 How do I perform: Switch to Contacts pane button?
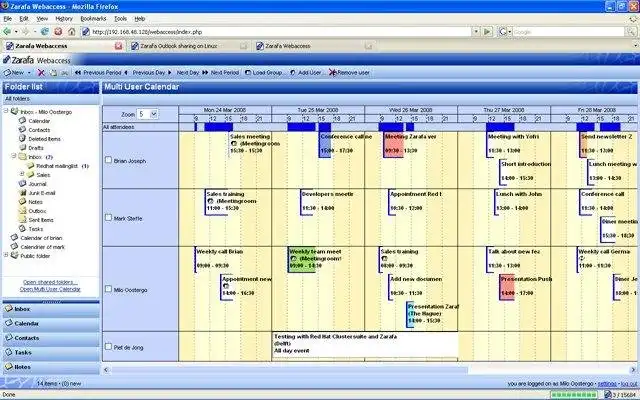click(51, 338)
